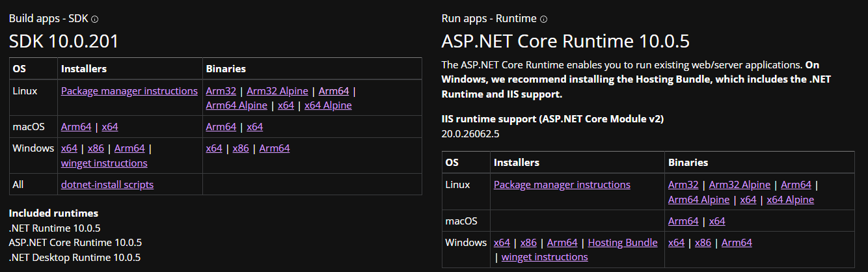Select the SDK 10.0.201 heading
The image size is (868, 272).
[x=64, y=42]
